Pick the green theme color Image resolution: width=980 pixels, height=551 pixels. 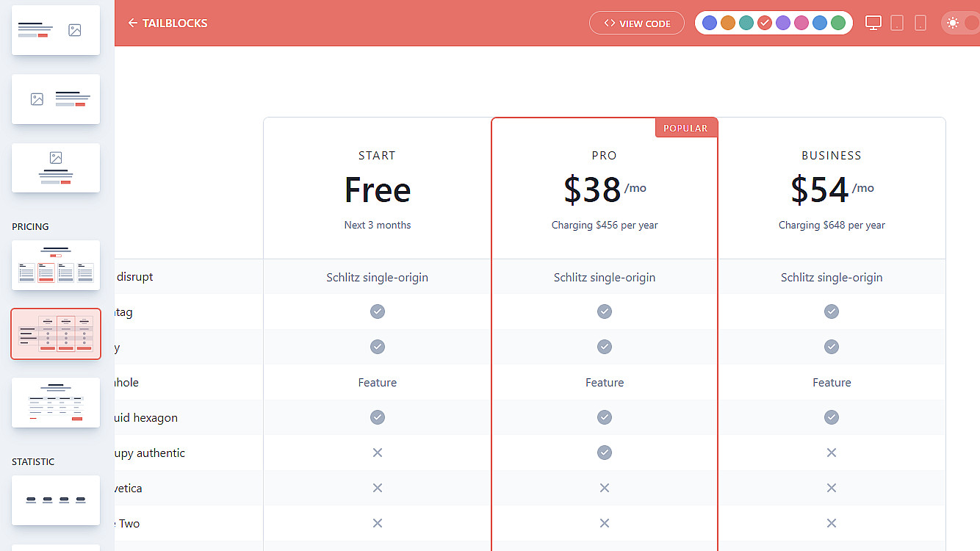coord(838,23)
